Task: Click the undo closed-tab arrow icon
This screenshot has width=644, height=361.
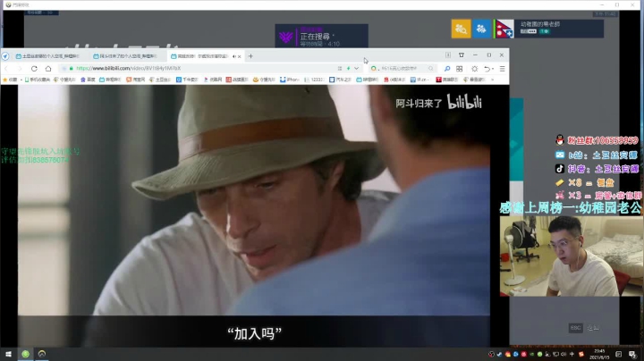Action: click(487, 69)
